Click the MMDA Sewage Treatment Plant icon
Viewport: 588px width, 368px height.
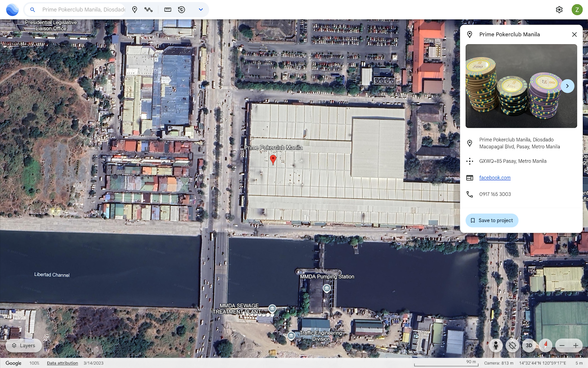(x=272, y=308)
